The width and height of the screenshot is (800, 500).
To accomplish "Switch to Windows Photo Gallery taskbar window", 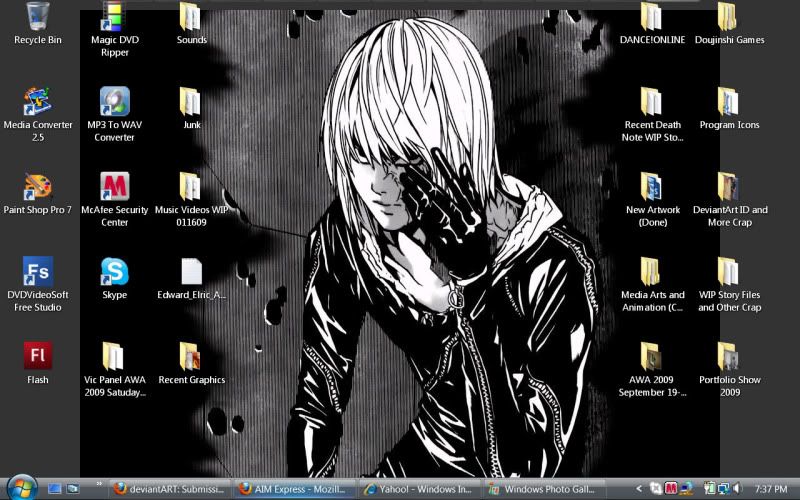I will pyautogui.click(x=544, y=489).
